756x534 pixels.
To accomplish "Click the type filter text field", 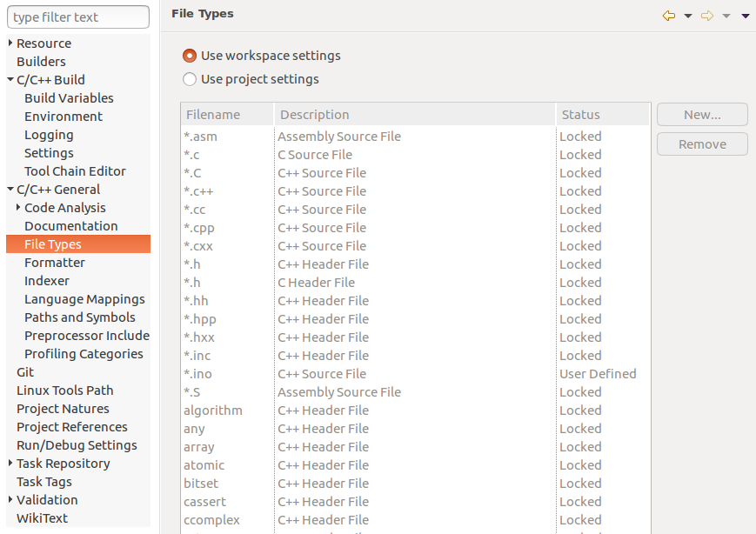I will coord(78,17).
